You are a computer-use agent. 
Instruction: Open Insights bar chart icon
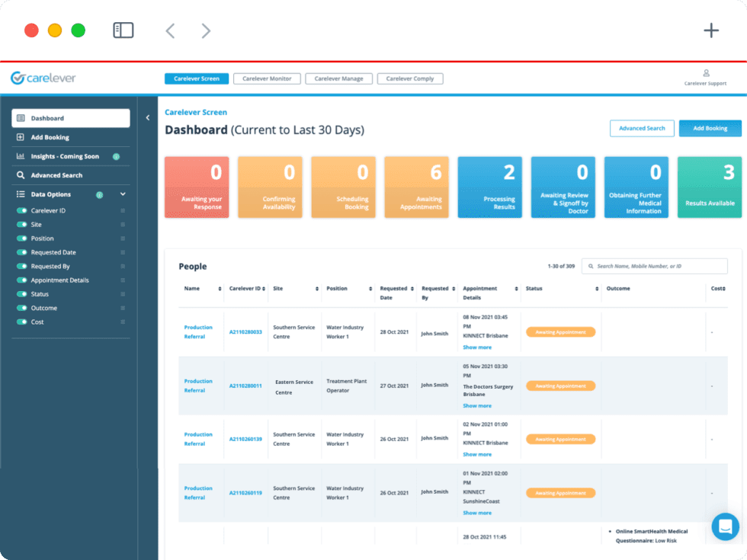coord(21,156)
